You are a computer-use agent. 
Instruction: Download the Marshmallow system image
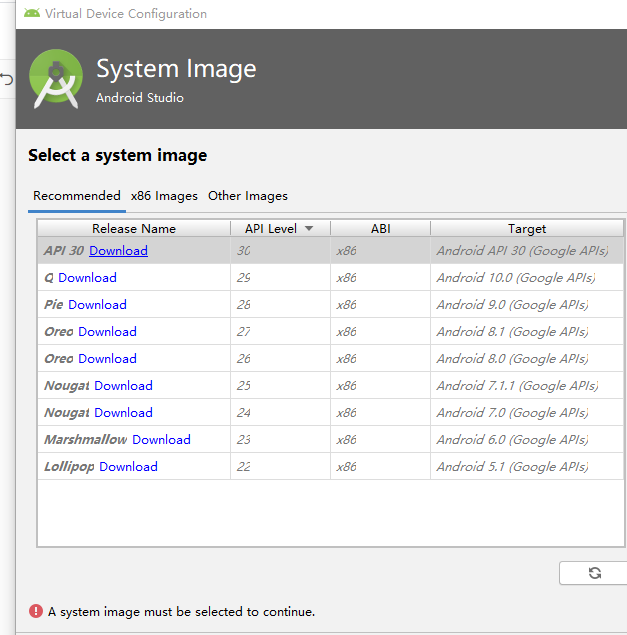tap(162, 440)
